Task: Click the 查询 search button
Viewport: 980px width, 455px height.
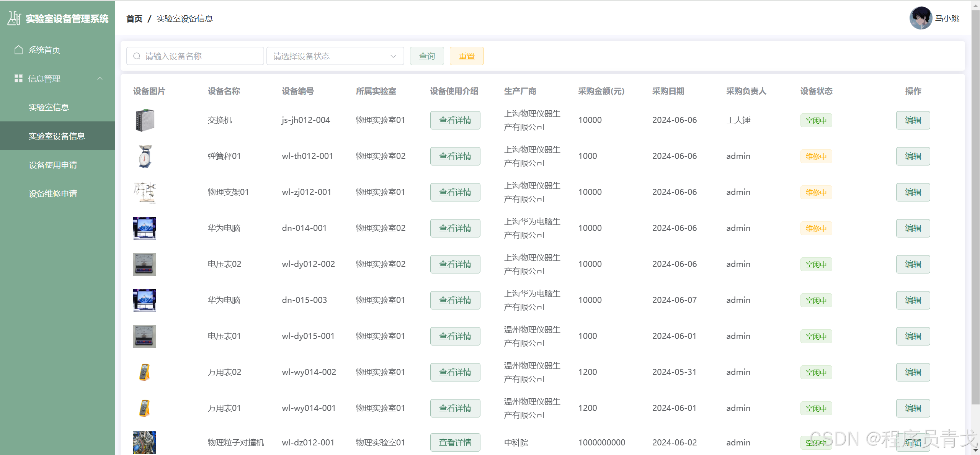Action: (x=427, y=56)
